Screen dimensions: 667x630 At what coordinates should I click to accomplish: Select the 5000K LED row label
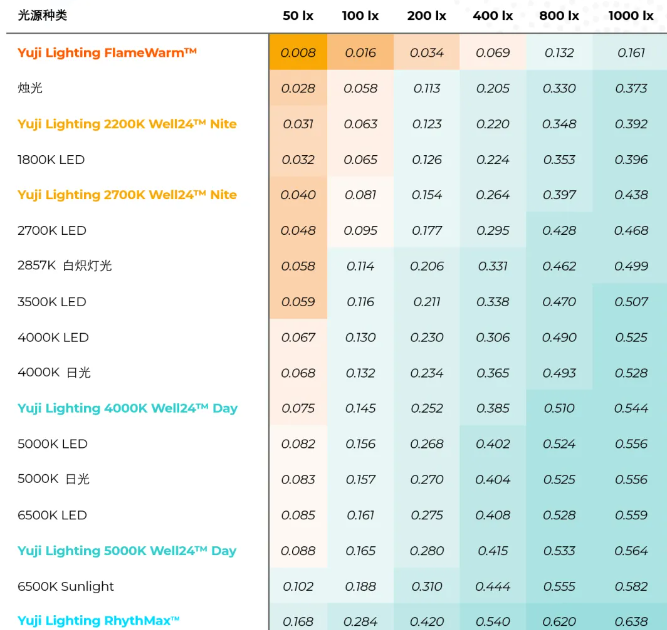tap(52, 444)
